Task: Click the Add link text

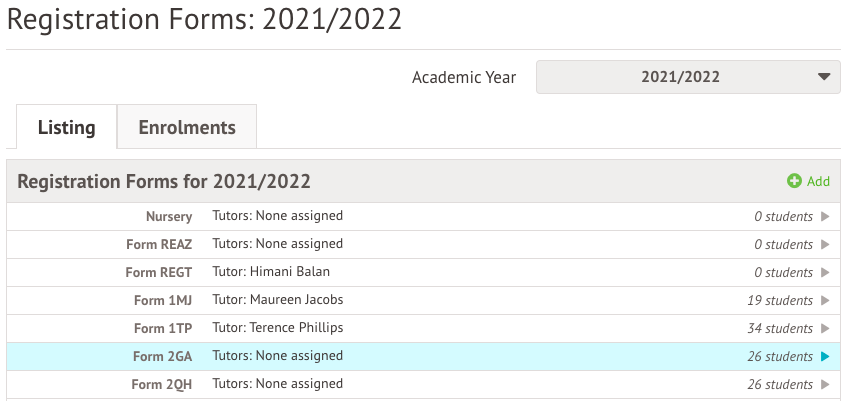Action: pyautogui.click(x=818, y=181)
